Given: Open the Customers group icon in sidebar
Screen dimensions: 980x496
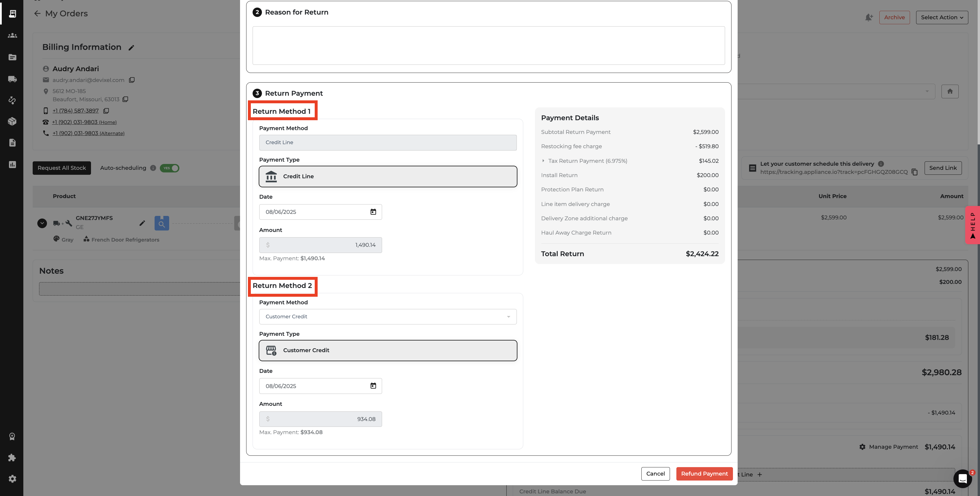Looking at the screenshot, I should point(12,35).
